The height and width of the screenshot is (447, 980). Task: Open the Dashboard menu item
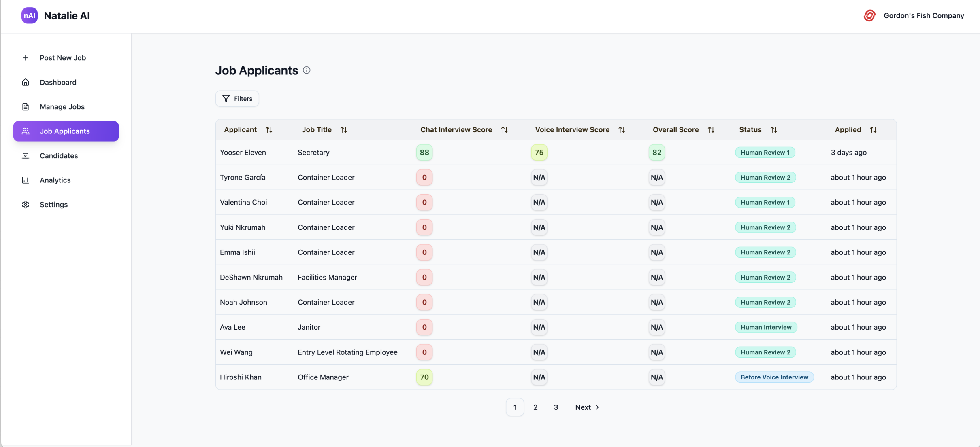(58, 82)
